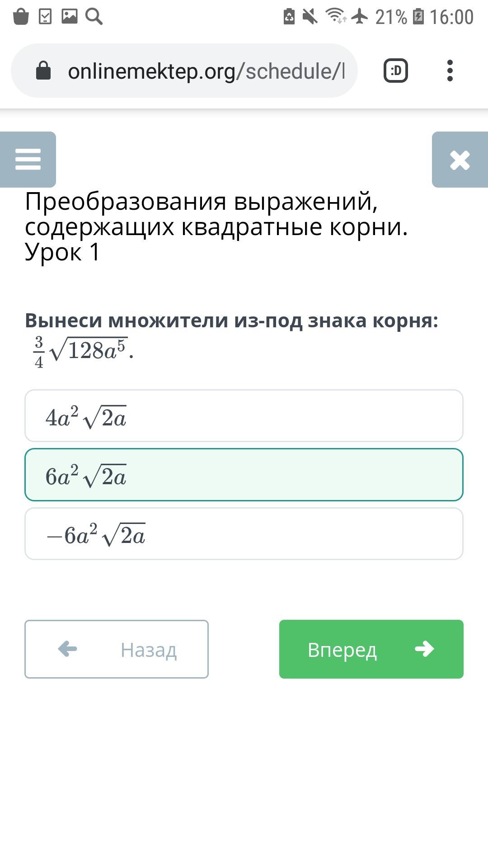Tap the Wi-Fi status icon
Viewport: 488px width, 868px height.
[x=336, y=17]
